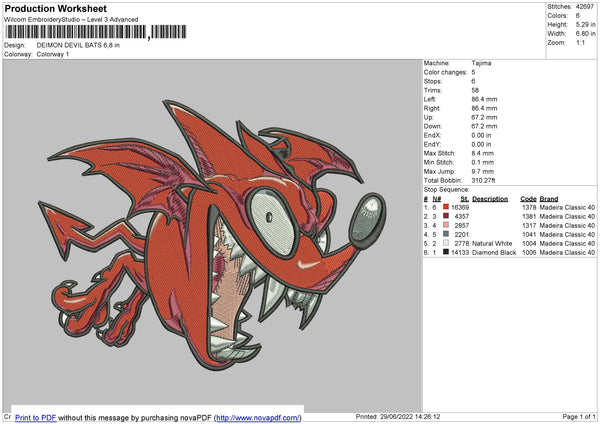The height and width of the screenshot is (424, 600).
Task: Click the 'Brand' column header
Action: pyautogui.click(x=549, y=199)
